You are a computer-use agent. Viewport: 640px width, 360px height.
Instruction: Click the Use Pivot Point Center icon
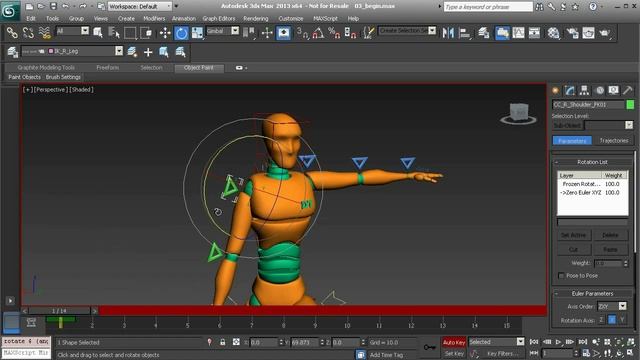click(249, 32)
